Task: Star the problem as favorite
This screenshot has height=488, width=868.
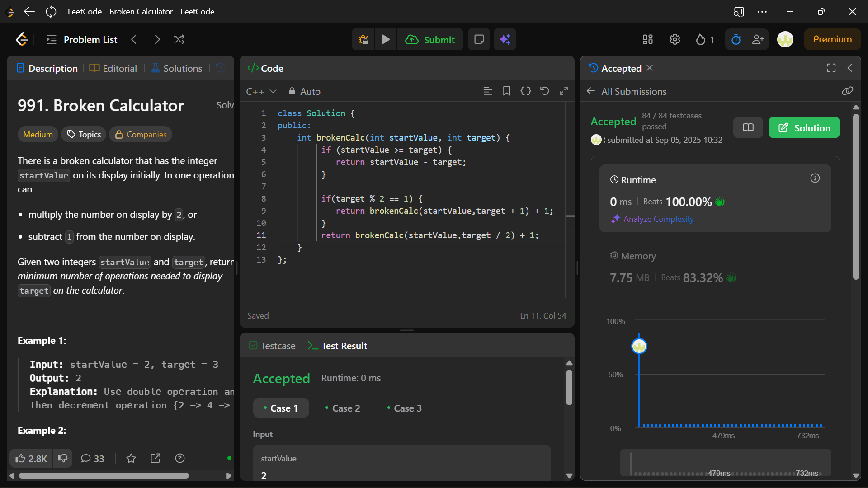Action: coord(131,459)
